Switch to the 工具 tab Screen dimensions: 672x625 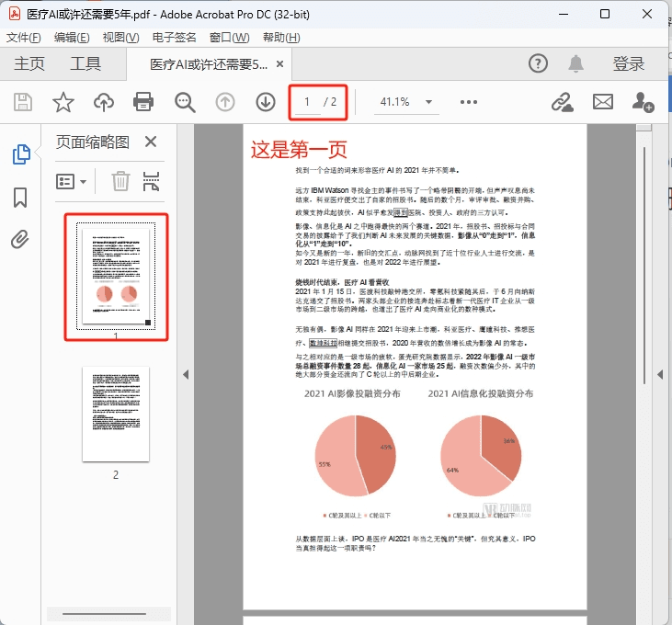[85, 63]
